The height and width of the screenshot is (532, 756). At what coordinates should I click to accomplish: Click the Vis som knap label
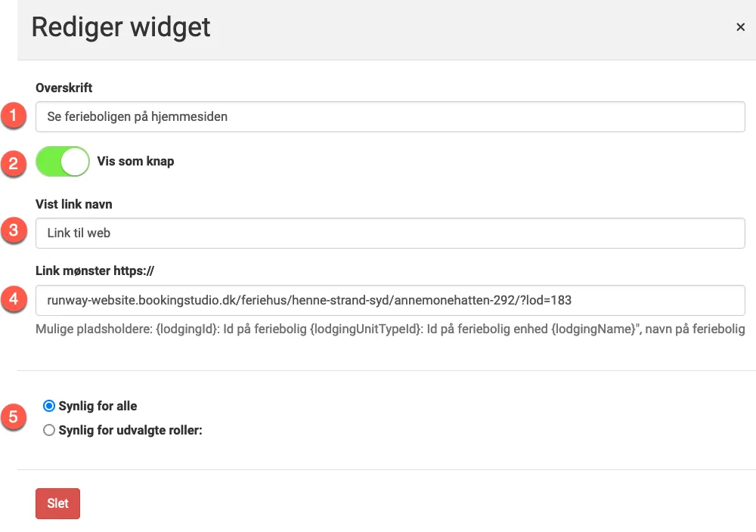pyautogui.click(x=135, y=161)
